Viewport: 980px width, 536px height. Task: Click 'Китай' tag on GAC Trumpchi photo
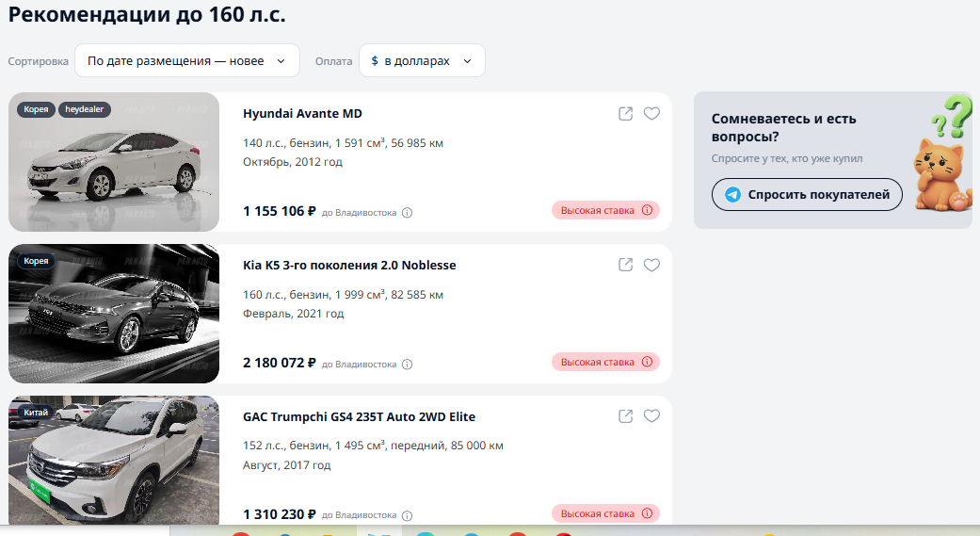(36, 413)
